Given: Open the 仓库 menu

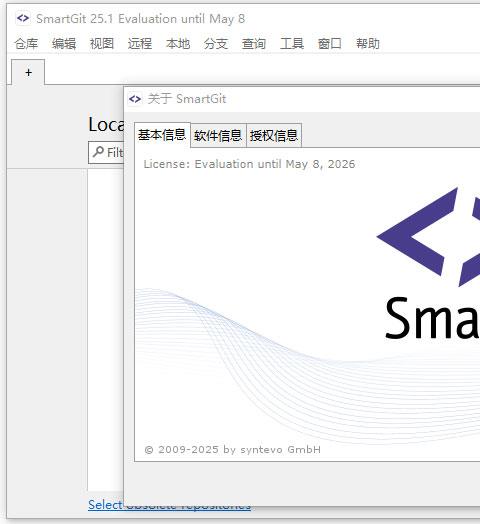Looking at the screenshot, I should [x=26, y=43].
